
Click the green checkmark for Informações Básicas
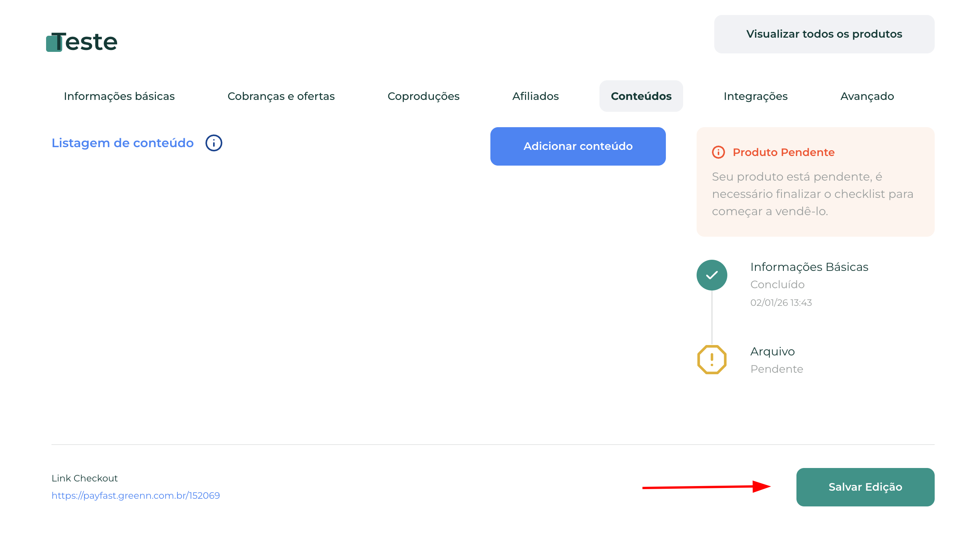tap(712, 275)
